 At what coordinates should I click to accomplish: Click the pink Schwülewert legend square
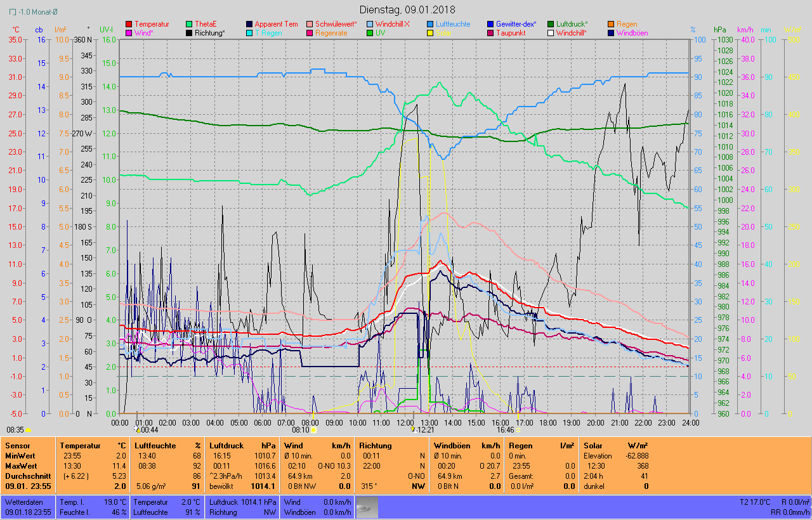click(x=310, y=24)
